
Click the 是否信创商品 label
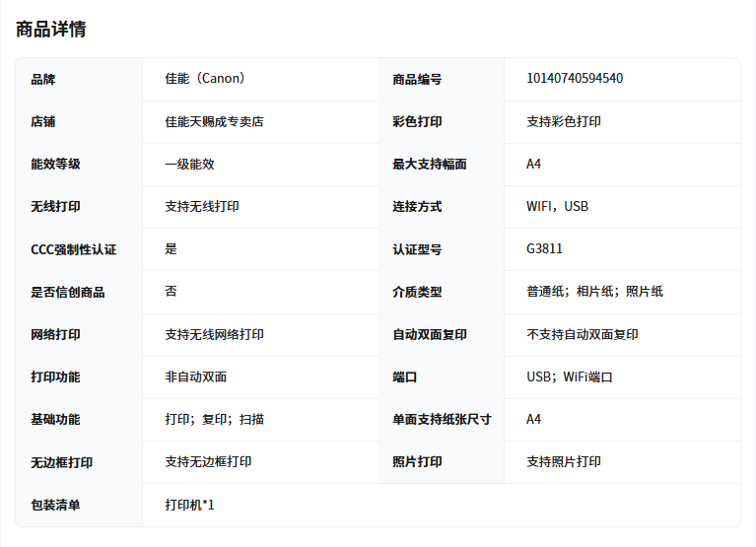[x=68, y=292]
